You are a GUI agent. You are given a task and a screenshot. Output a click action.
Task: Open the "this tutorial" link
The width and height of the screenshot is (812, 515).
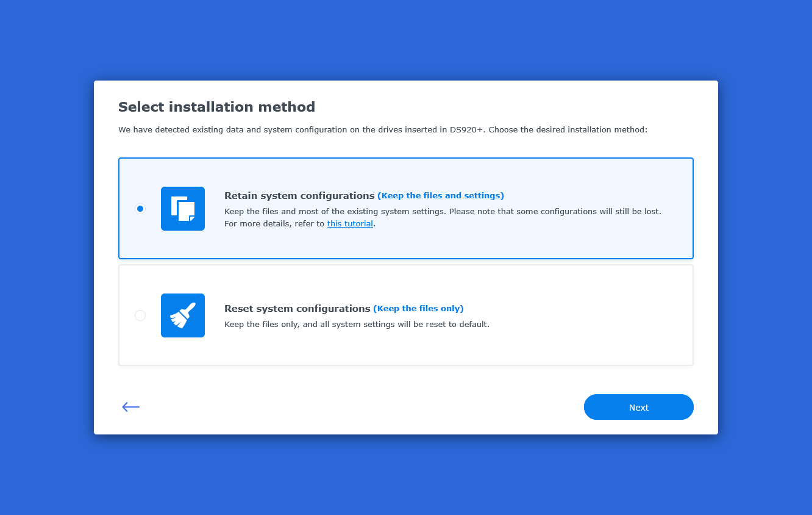point(350,224)
